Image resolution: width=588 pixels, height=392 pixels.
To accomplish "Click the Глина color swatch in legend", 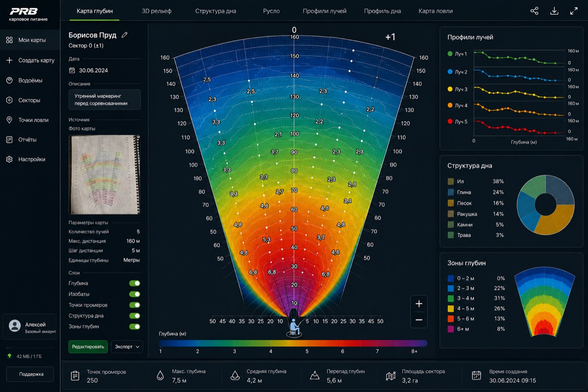I will 451,193.
